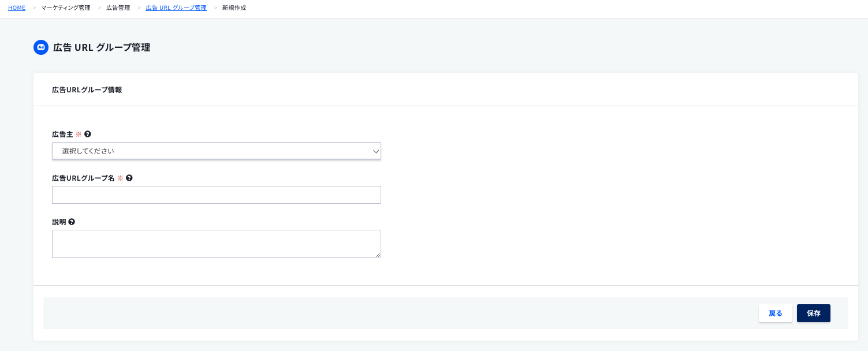Click the help icon beside 広告主 label
868x351 pixels.
point(88,134)
